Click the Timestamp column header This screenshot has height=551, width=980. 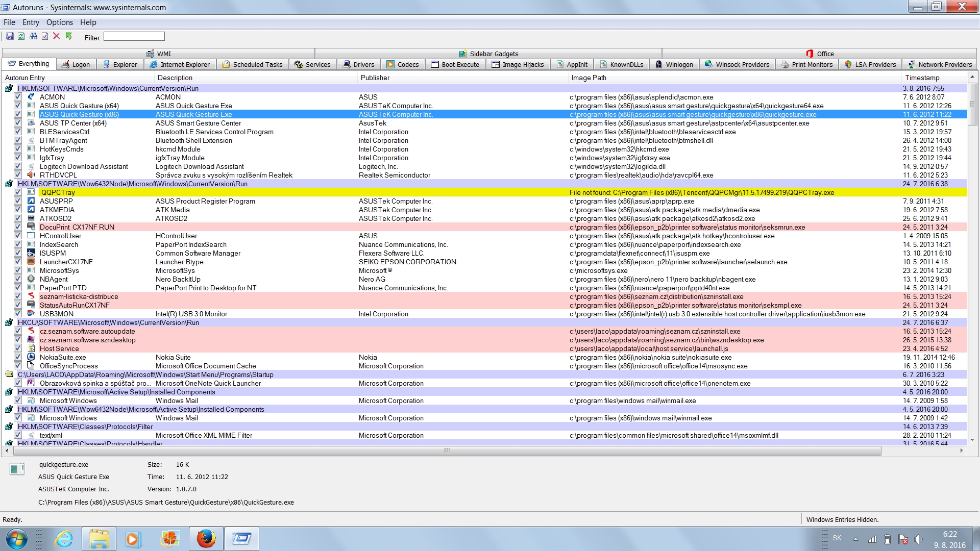point(922,78)
